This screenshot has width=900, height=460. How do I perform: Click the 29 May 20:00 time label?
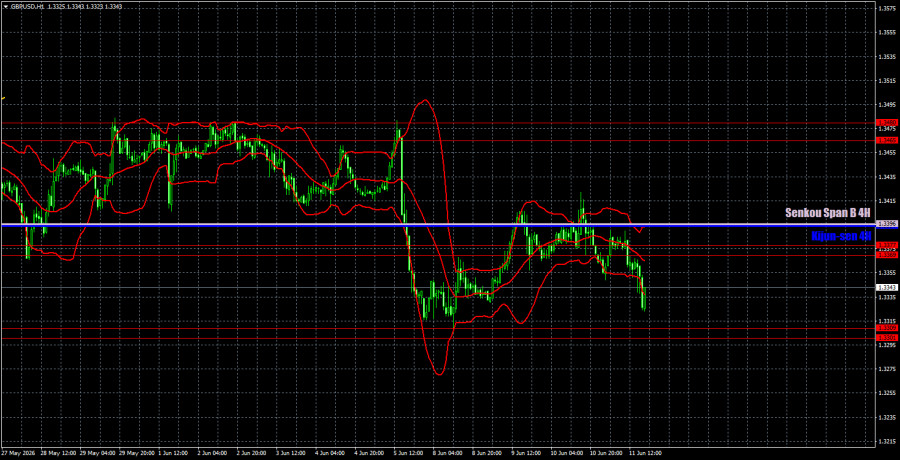pos(139,453)
